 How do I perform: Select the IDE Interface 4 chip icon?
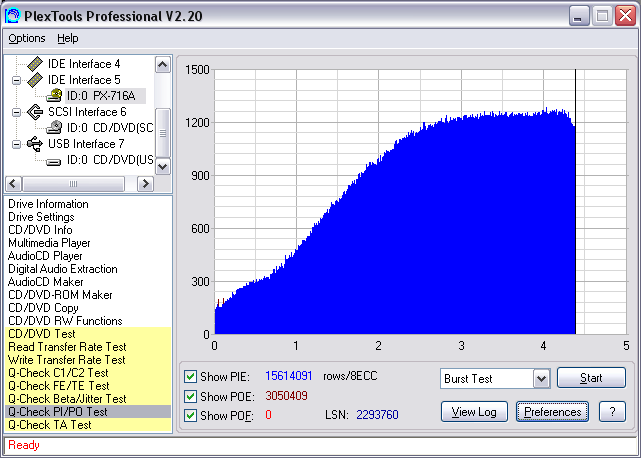tap(35, 64)
